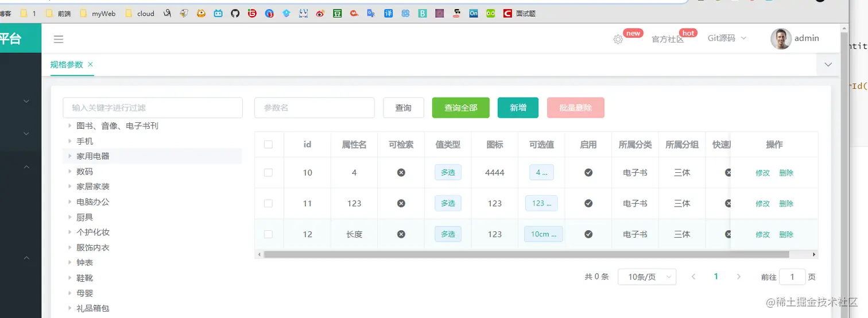Select the 个护化妆 category

[93, 232]
